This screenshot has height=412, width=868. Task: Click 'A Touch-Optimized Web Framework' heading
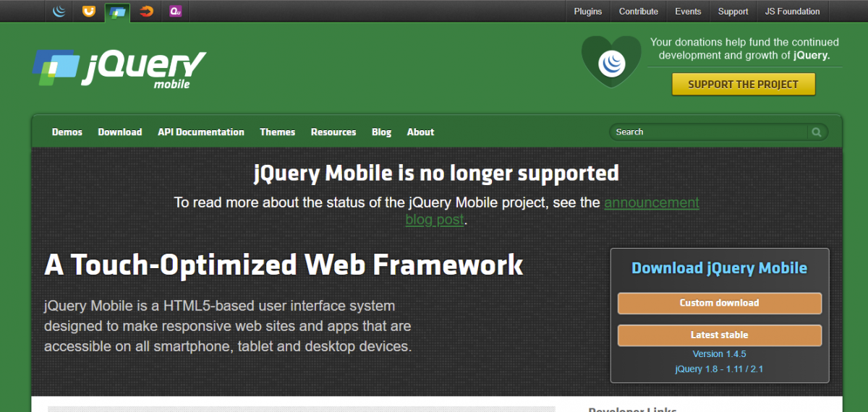tap(284, 265)
